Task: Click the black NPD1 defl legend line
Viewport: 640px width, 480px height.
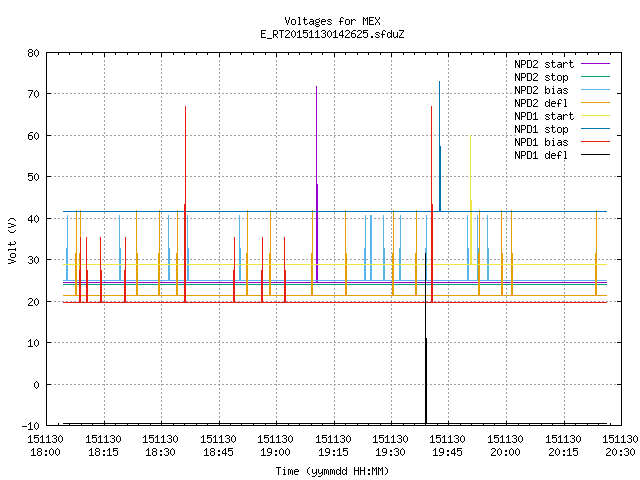Action: pyautogui.click(x=595, y=155)
